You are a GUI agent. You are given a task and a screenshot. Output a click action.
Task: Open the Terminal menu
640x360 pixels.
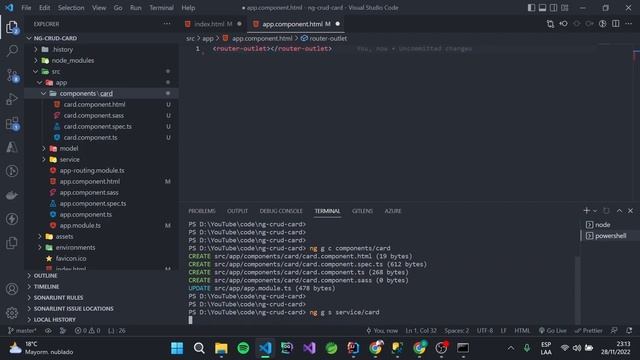[161, 8]
